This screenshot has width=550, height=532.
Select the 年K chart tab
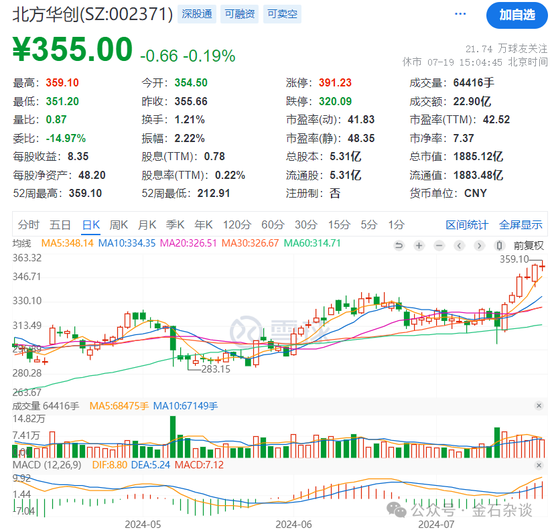(203, 224)
